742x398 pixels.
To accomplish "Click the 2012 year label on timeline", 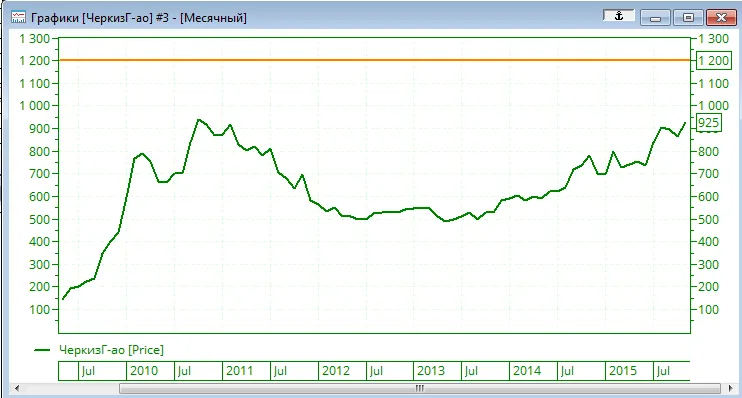I will (336, 371).
